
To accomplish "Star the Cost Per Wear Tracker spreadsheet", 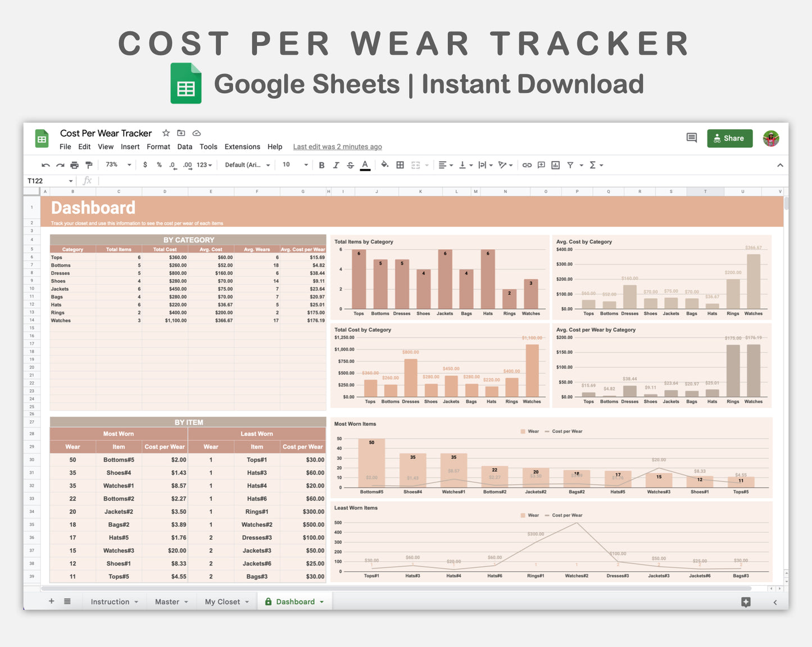I will (166, 133).
